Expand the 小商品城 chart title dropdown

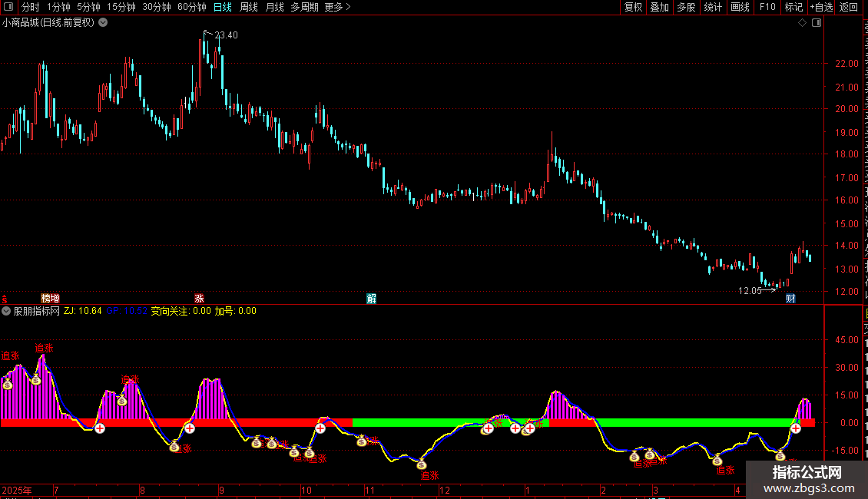(x=103, y=23)
